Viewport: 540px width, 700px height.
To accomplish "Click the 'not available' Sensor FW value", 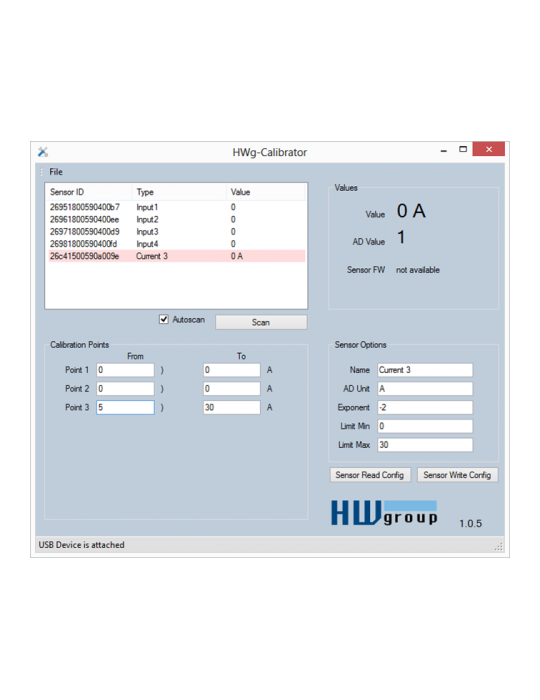I will [418, 270].
